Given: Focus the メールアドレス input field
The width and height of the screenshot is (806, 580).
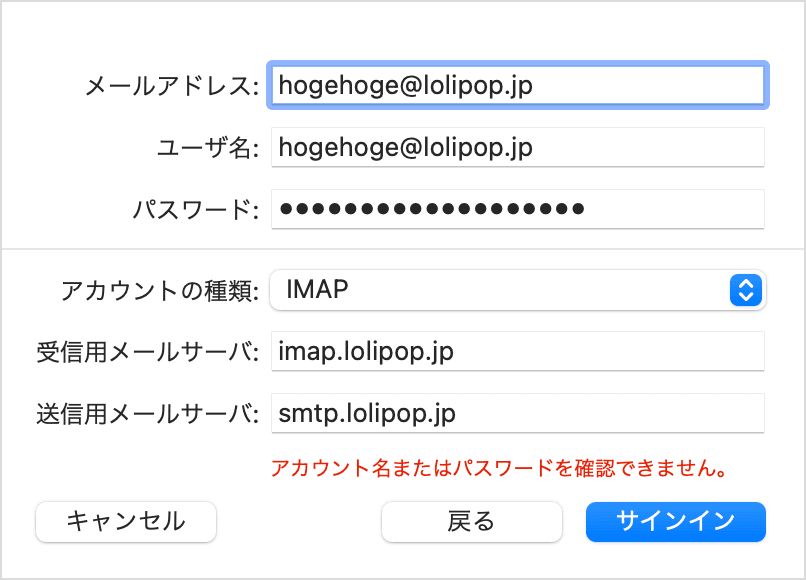Looking at the screenshot, I should (517, 86).
